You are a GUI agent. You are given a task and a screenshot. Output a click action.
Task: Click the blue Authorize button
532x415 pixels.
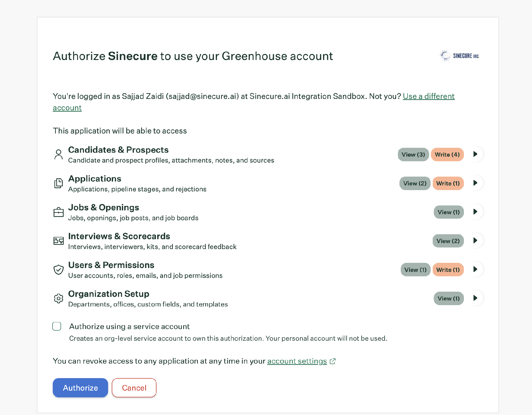pos(80,388)
